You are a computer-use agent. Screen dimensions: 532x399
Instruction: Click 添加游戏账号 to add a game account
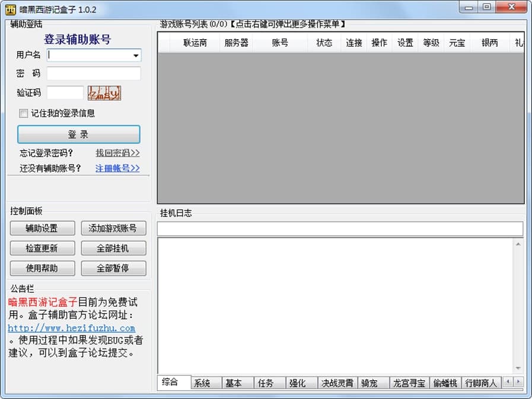pos(113,228)
